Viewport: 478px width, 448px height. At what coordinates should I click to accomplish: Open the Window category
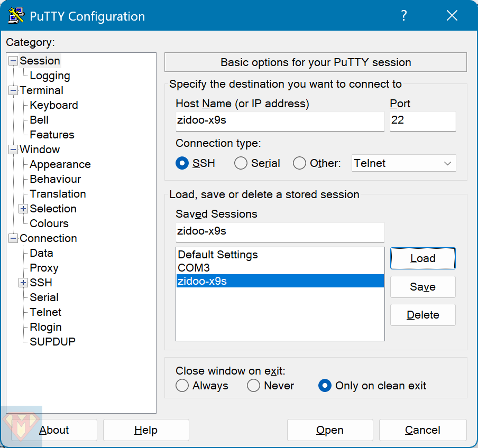pos(40,150)
